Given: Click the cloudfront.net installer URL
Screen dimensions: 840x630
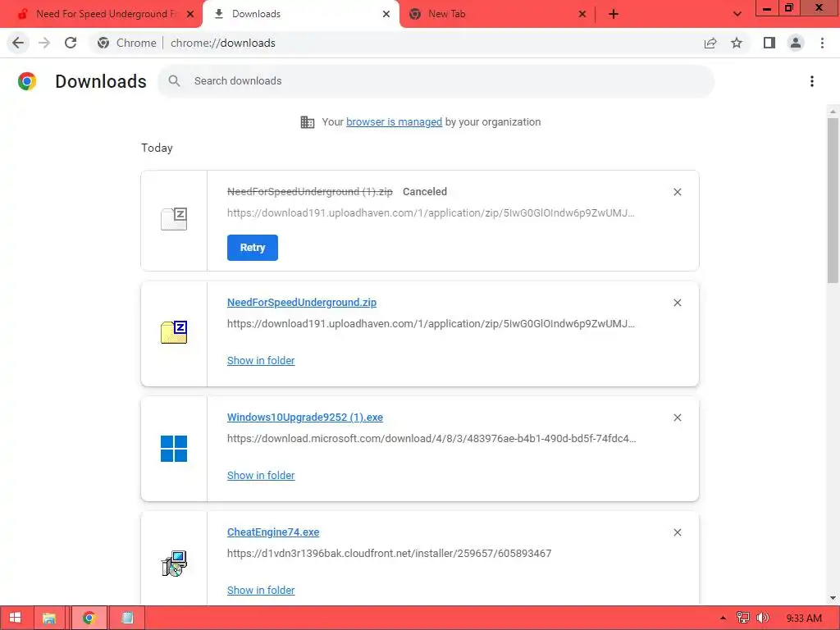Looking at the screenshot, I should (390, 554).
